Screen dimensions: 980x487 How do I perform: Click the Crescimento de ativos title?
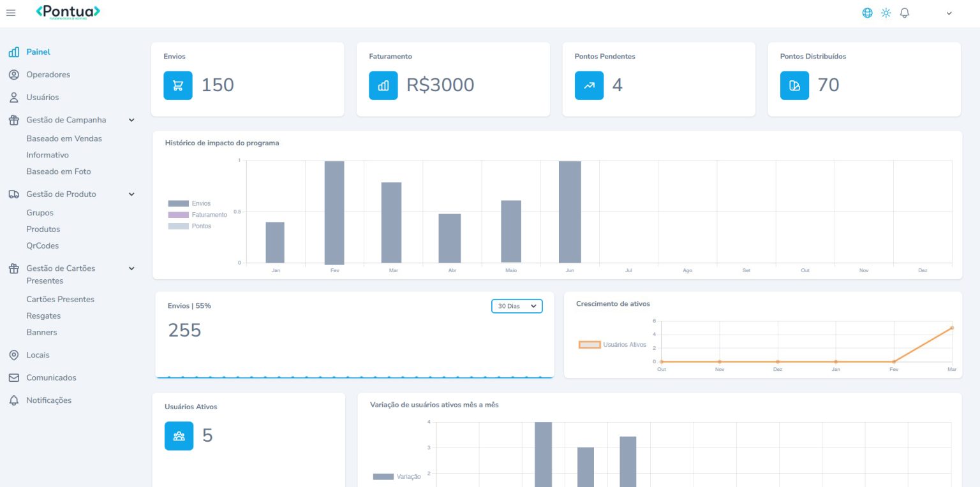613,303
